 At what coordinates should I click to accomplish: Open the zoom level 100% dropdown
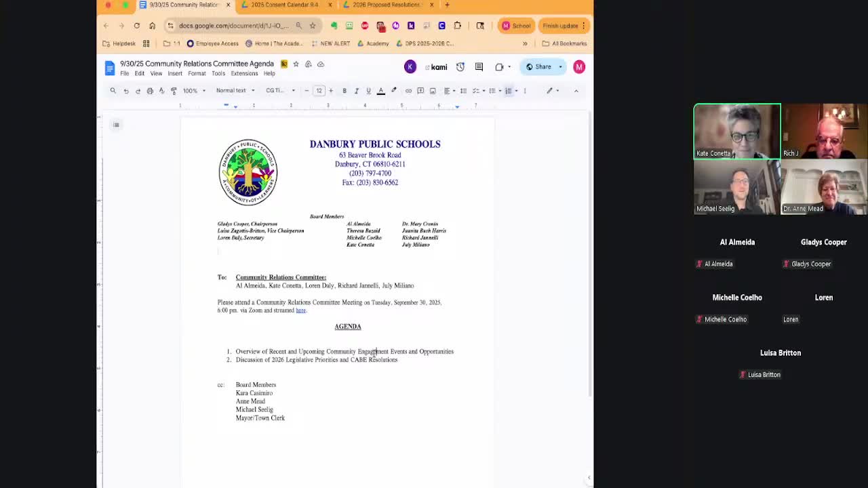193,90
